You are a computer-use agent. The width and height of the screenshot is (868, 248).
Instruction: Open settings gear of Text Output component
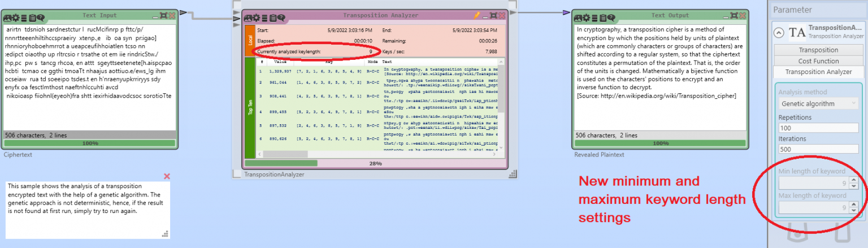click(x=587, y=18)
